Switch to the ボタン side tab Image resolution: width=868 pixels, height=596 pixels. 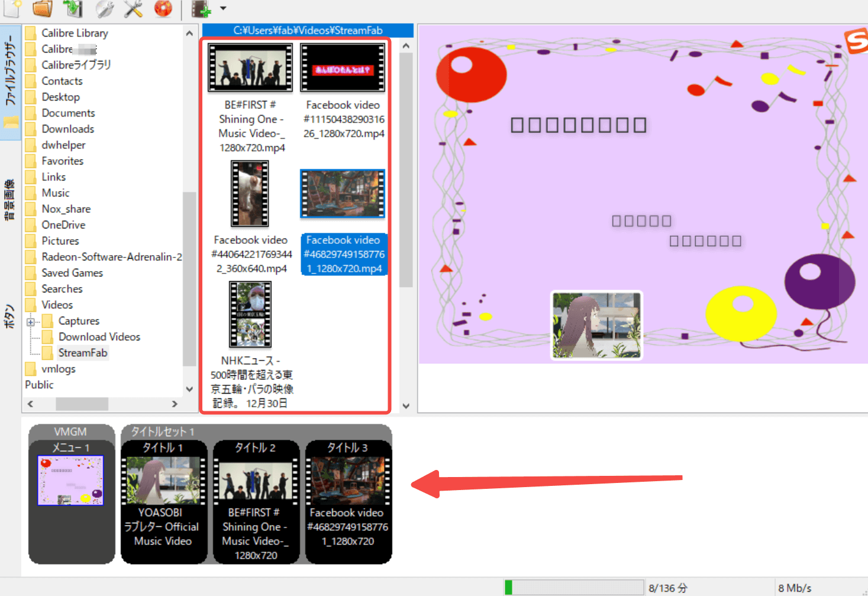(10, 315)
